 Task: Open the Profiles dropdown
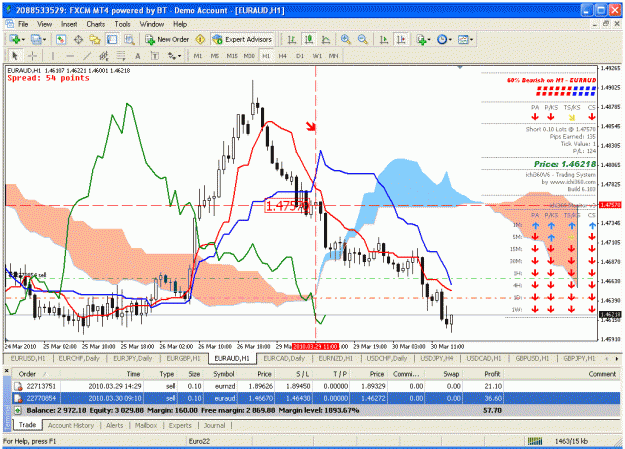click(x=39, y=39)
